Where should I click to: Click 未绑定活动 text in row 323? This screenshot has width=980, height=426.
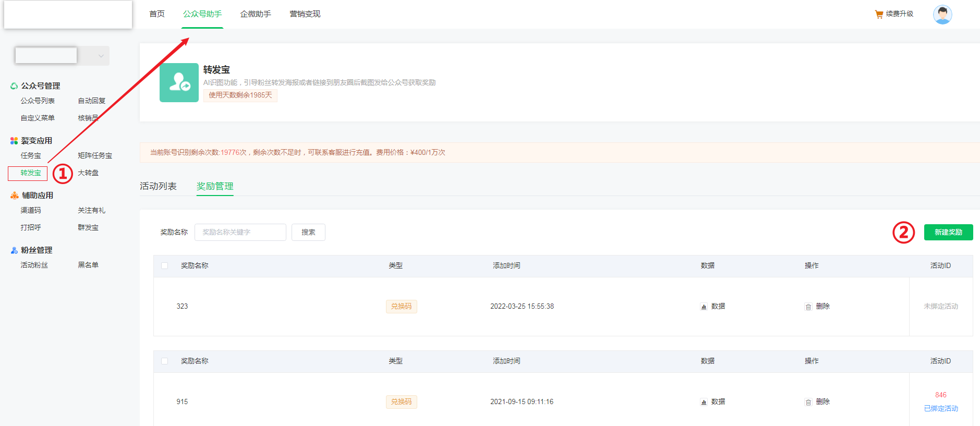pos(941,307)
